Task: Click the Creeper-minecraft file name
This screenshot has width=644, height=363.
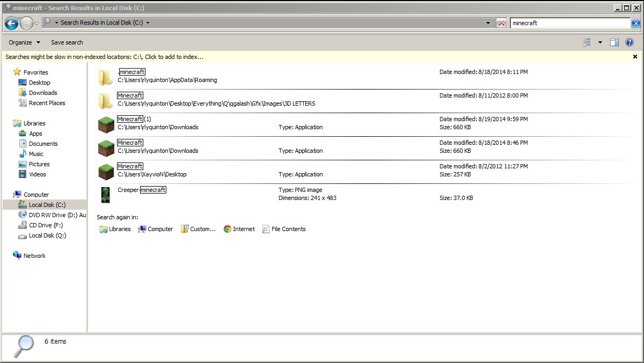Action: coord(142,190)
